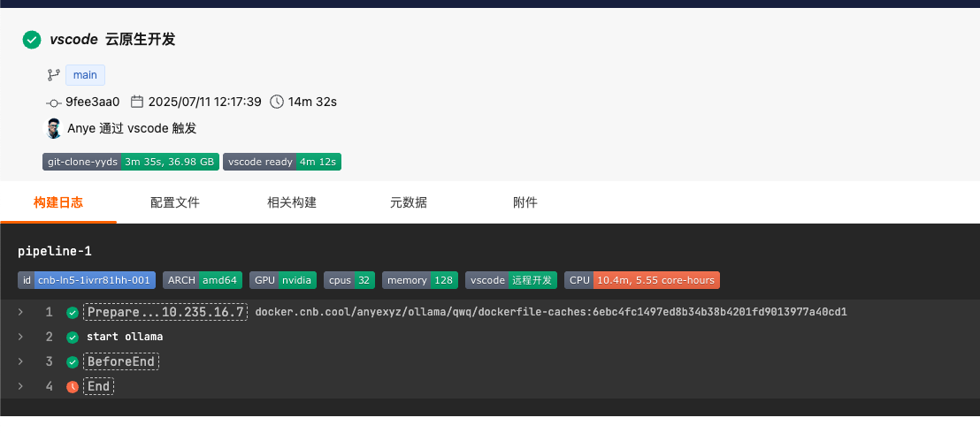Click the BeforeEnd step label
The width and height of the screenshot is (980, 433).
pos(121,361)
